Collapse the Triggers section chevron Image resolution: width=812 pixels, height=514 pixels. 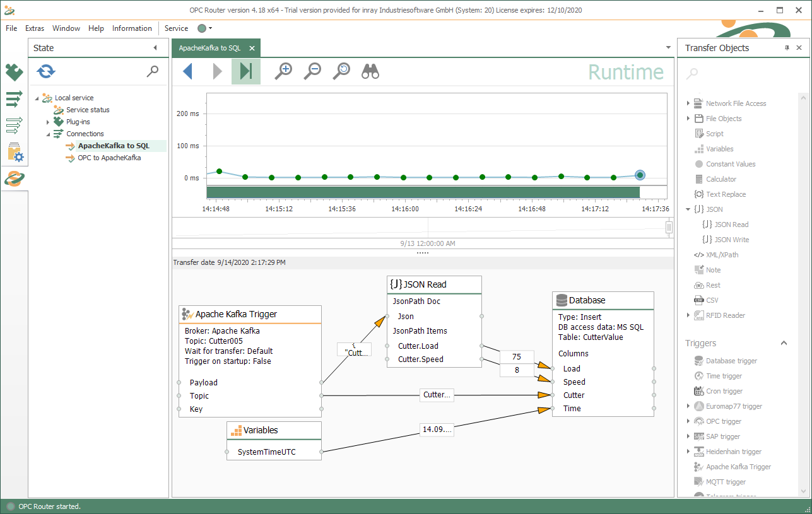(784, 343)
